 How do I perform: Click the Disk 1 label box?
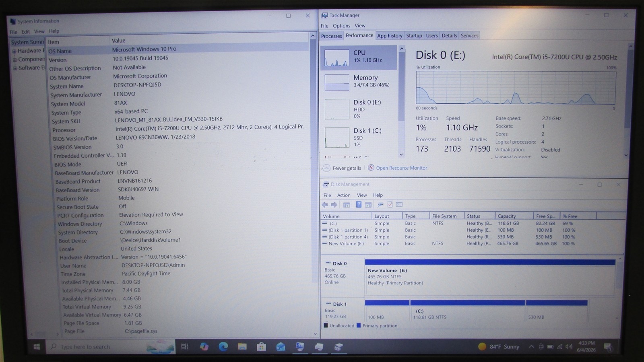tap(342, 310)
